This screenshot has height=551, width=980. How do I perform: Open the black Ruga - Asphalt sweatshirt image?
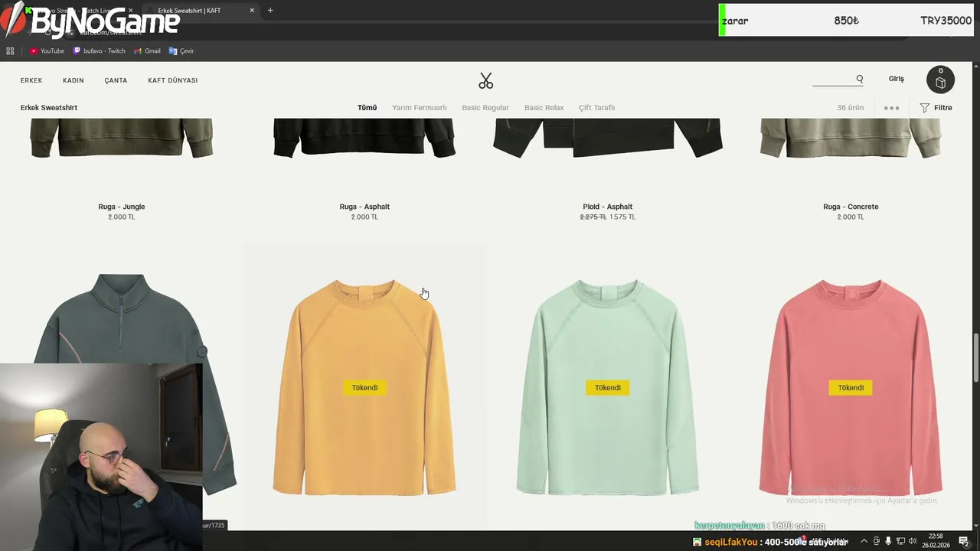[364, 138]
